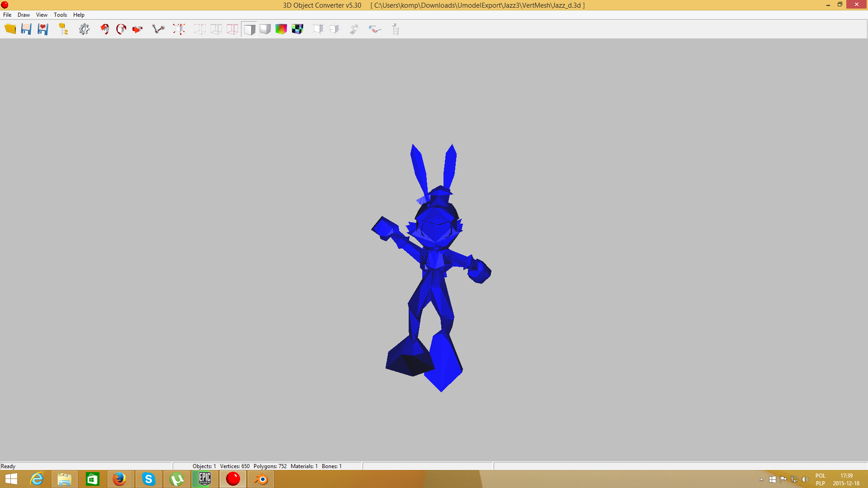Open the View menu
The width and height of the screenshot is (868, 488).
42,15
